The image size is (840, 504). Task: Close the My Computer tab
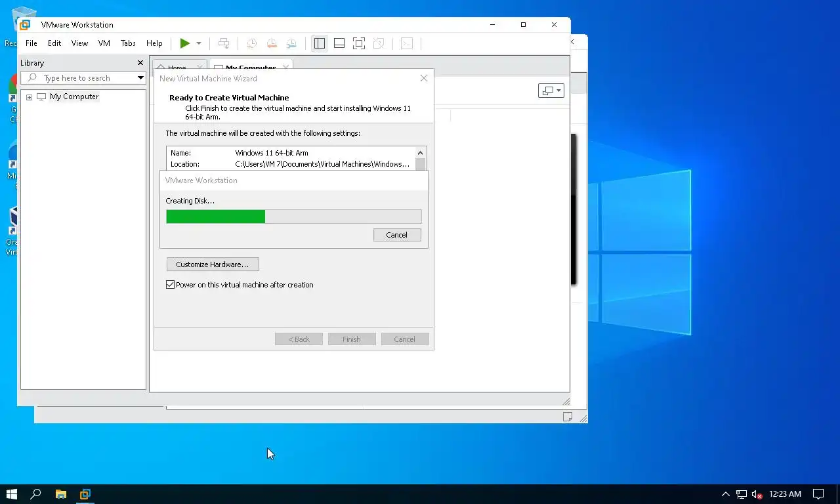pos(285,67)
